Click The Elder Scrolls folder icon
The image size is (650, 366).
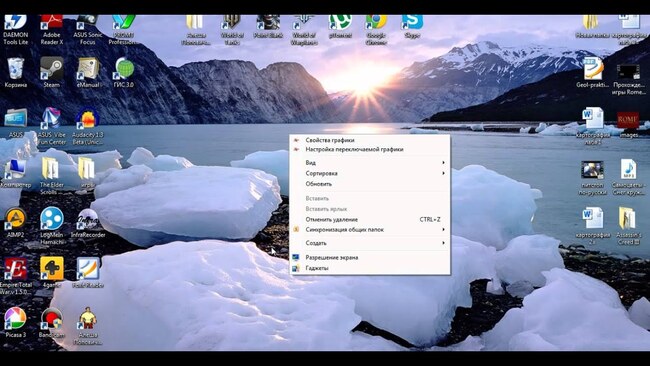click(52, 176)
